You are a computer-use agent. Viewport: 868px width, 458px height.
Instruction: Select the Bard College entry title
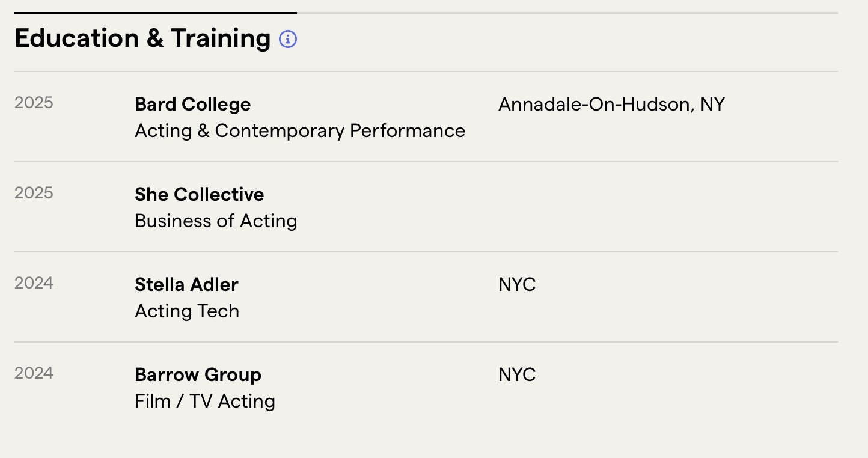(x=192, y=105)
